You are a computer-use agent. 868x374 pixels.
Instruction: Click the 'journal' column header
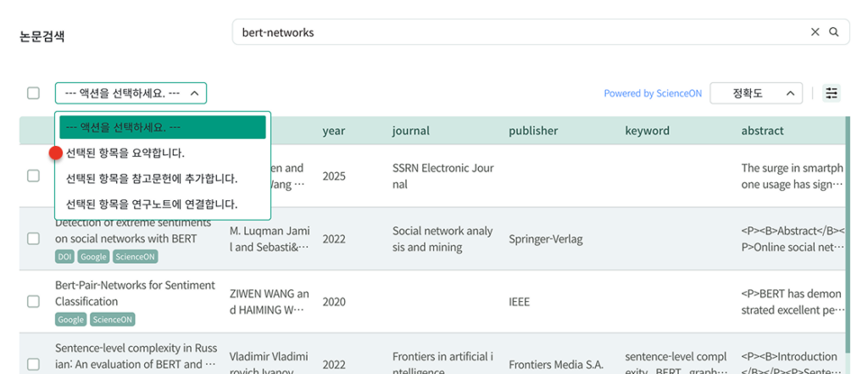pyautogui.click(x=410, y=131)
